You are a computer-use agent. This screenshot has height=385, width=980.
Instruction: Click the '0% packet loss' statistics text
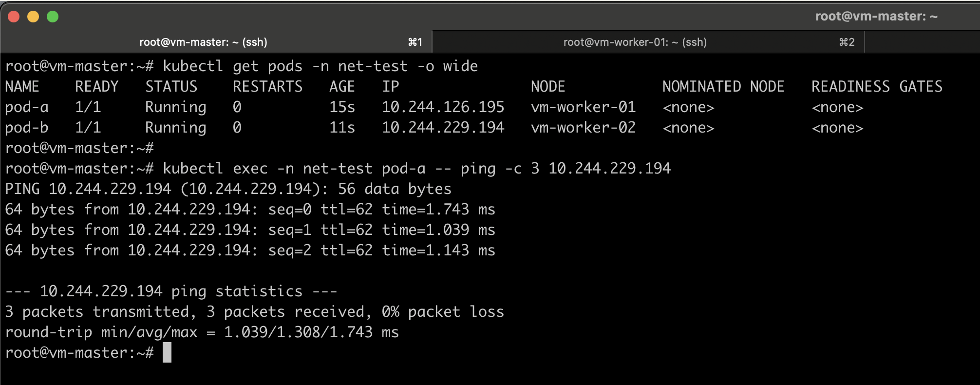(x=447, y=312)
